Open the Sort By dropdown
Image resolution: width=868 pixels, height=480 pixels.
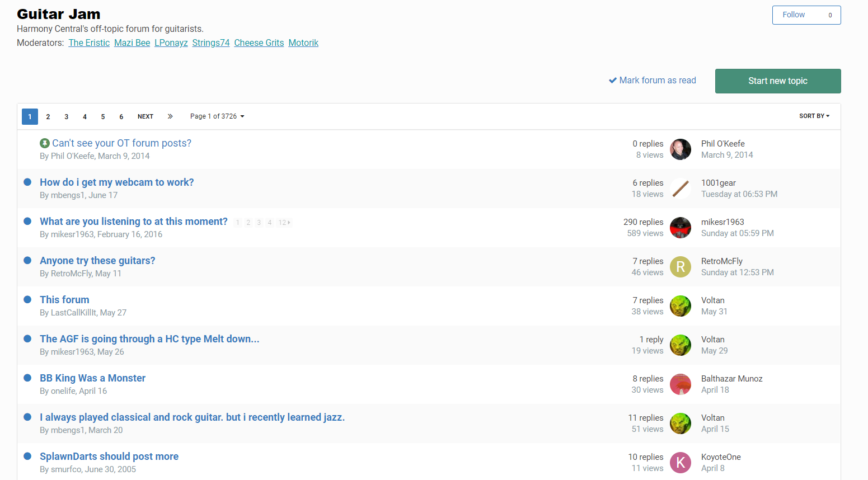coord(814,116)
